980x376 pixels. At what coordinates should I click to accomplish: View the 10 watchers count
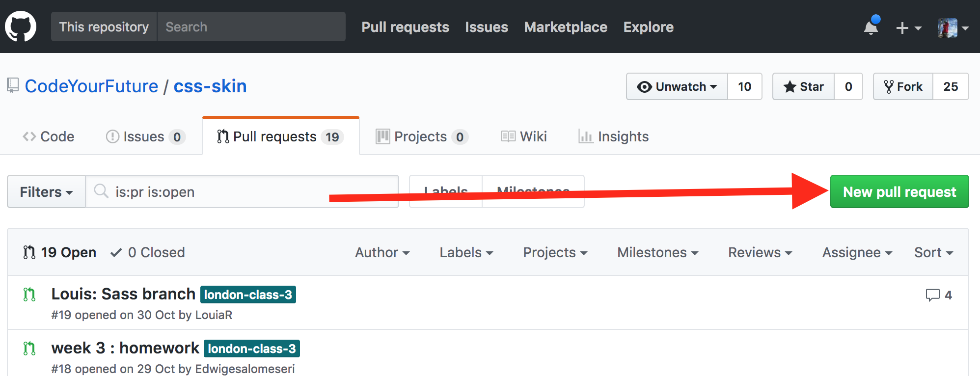pyautogui.click(x=745, y=86)
